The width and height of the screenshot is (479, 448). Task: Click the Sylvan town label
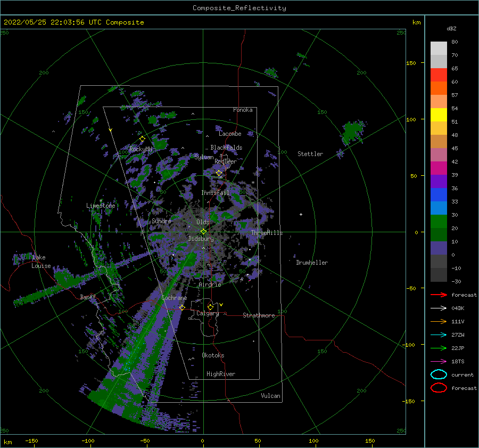204,157
